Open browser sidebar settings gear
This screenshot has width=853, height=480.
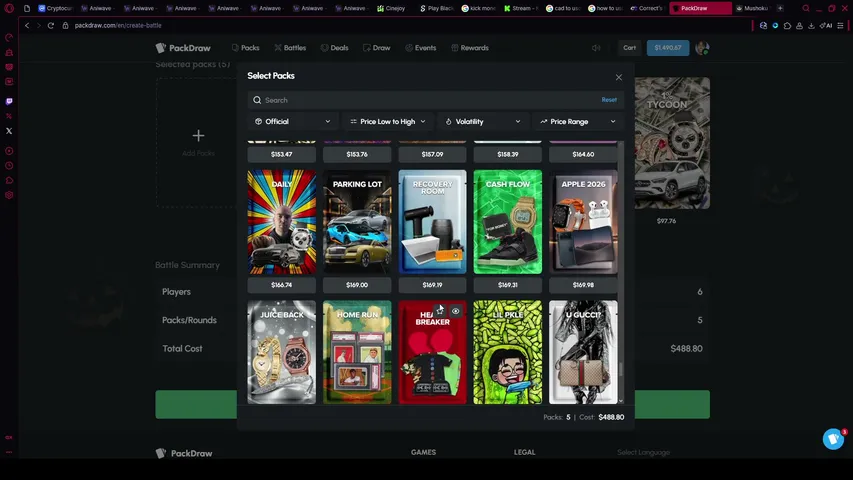[x=9, y=195]
